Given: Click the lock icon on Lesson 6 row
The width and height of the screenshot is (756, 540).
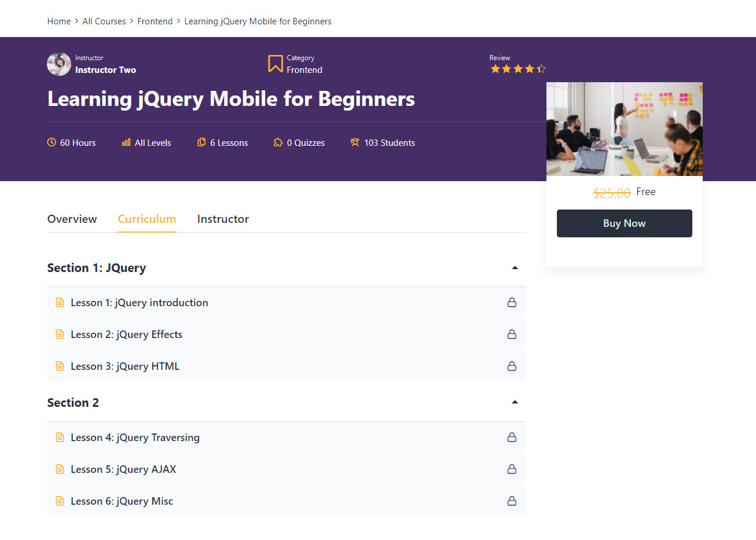Looking at the screenshot, I should 512,501.
